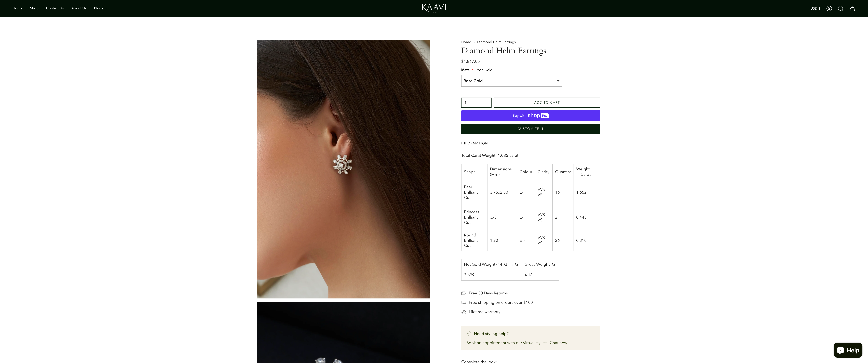This screenshot has height=363, width=868.
Task: Select Contact Us in the navbar
Action: [55, 8]
